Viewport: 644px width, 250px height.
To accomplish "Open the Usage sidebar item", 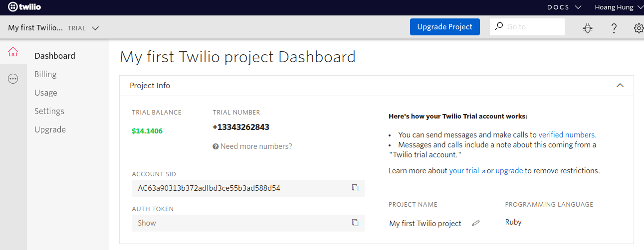I will pyautogui.click(x=46, y=93).
